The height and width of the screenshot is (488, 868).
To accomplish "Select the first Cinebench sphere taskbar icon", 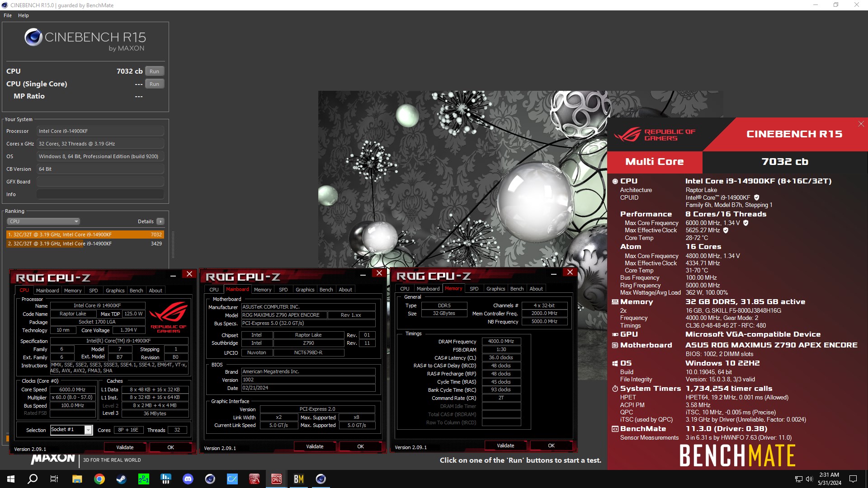I will tap(210, 479).
